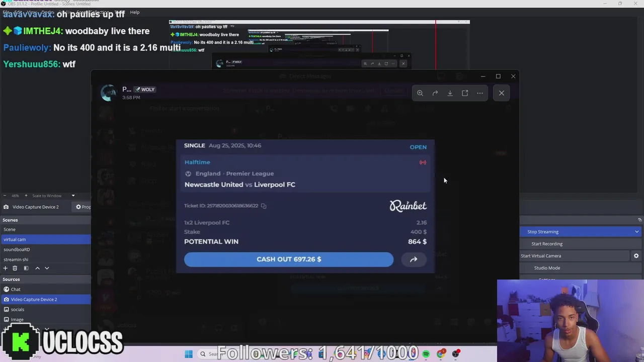The height and width of the screenshot is (362, 644).
Task: Click the CASH OUT 697.26 $ button
Action: click(x=289, y=259)
